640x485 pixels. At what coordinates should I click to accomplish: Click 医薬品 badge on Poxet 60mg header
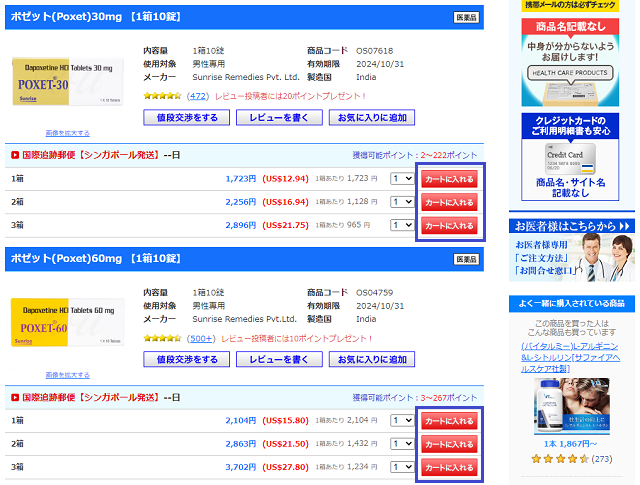coord(466,259)
